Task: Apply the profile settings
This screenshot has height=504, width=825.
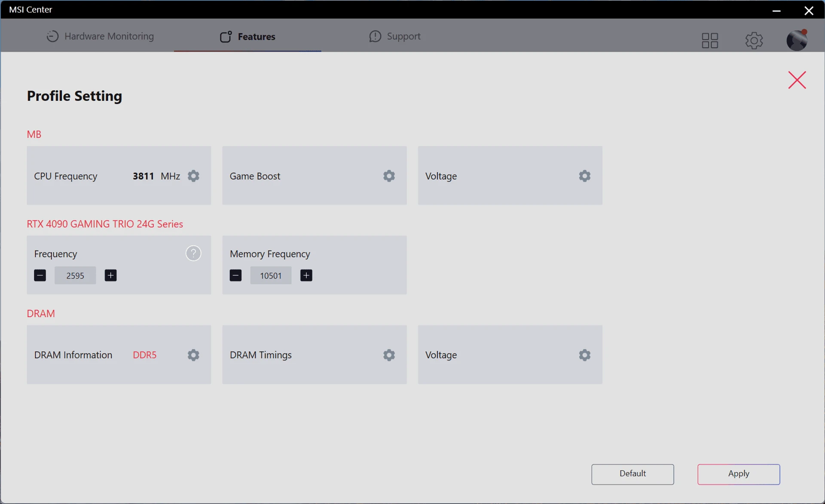Action: [x=739, y=474]
